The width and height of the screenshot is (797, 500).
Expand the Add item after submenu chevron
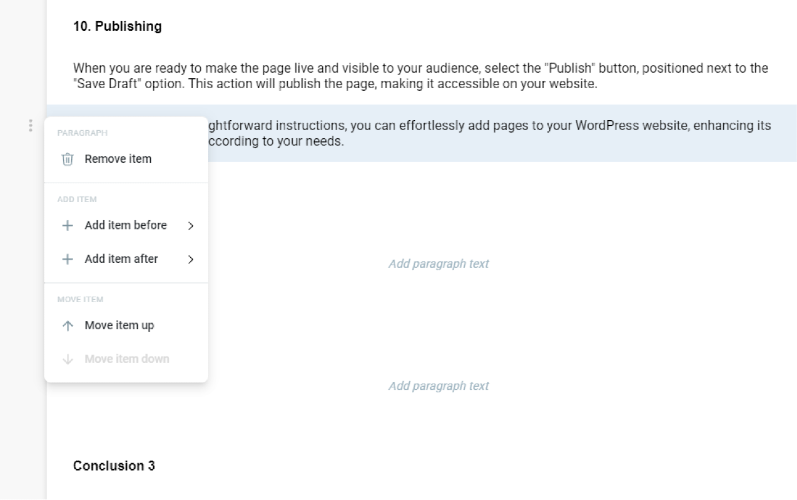click(x=191, y=260)
